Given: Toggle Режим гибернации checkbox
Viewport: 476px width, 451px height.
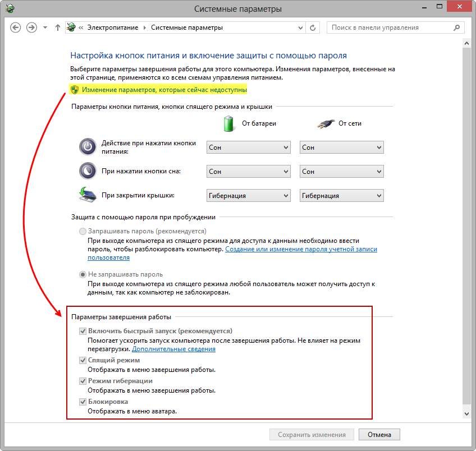Looking at the screenshot, I should 83,381.
